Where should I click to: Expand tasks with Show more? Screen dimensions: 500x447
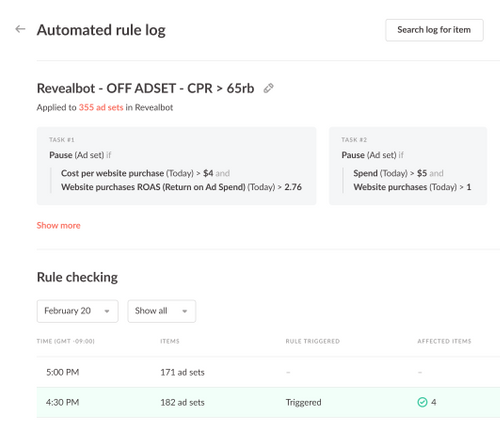point(58,225)
